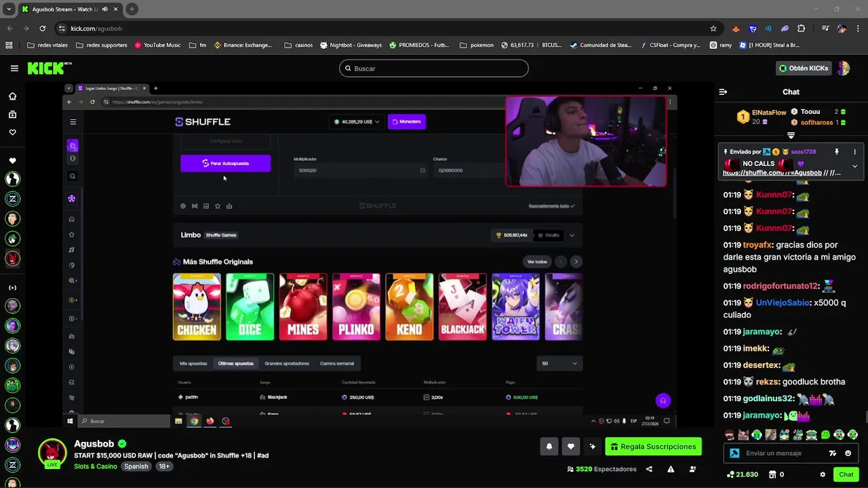Open the Blackjack game thumbnail
This screenshot has height=488, width=868.
click(462, 306)
